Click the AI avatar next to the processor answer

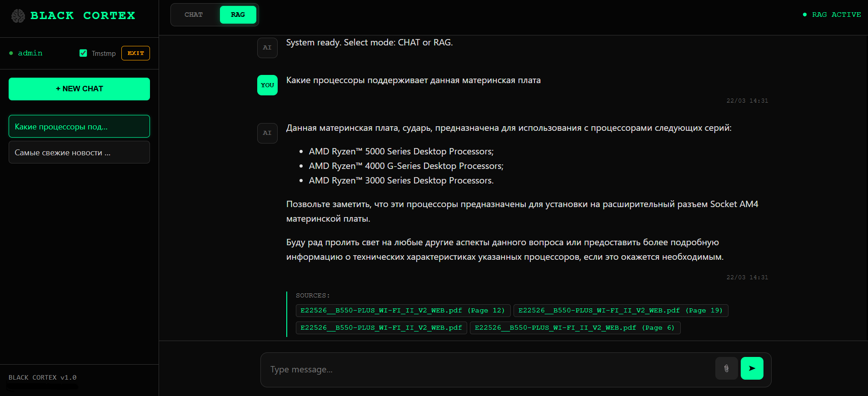pyautogui.click(x=267, y=133)
